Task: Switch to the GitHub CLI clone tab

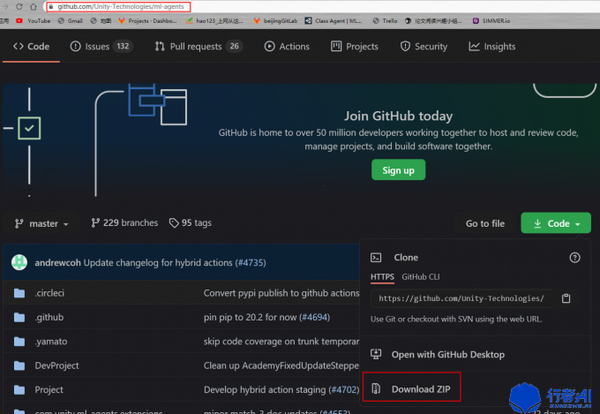Action: coord(420,277)
